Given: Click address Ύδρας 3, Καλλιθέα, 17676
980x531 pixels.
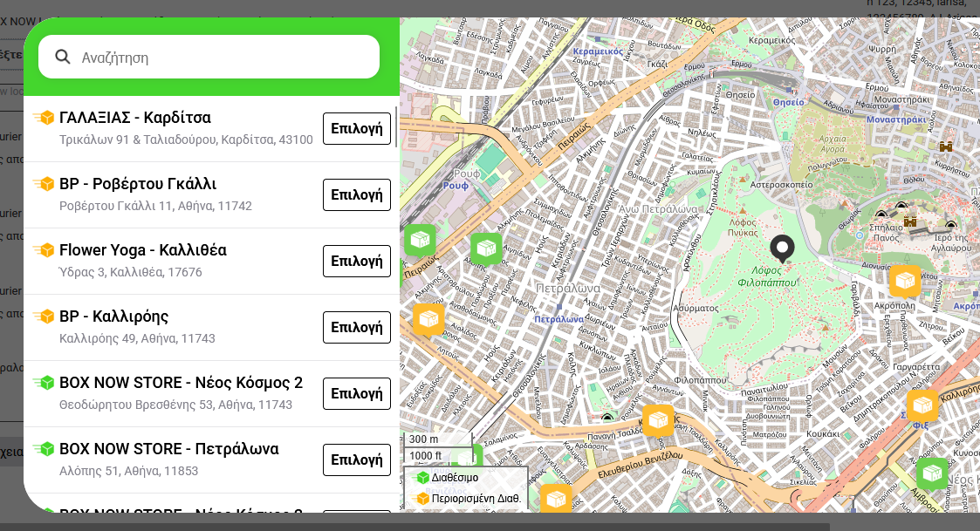Looking at the screenshot, I should (x=131, y=272).
